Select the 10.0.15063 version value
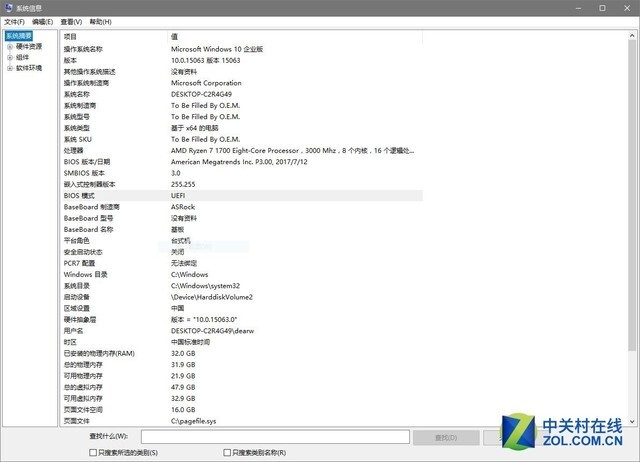 coord(205,60)
